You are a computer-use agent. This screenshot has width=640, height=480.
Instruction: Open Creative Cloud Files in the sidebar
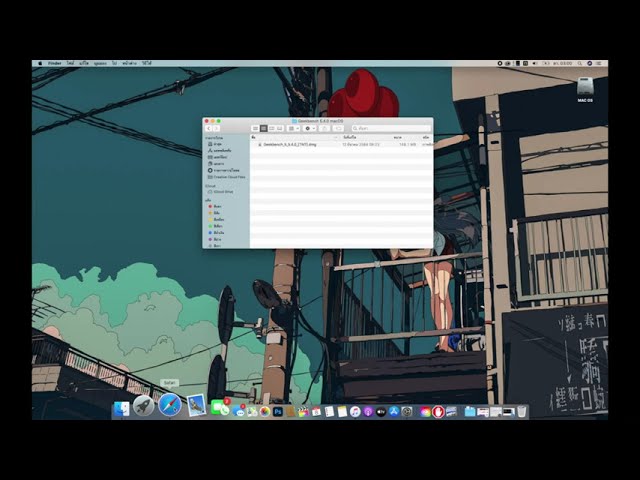pyautogui.click(x=227, y=177)
